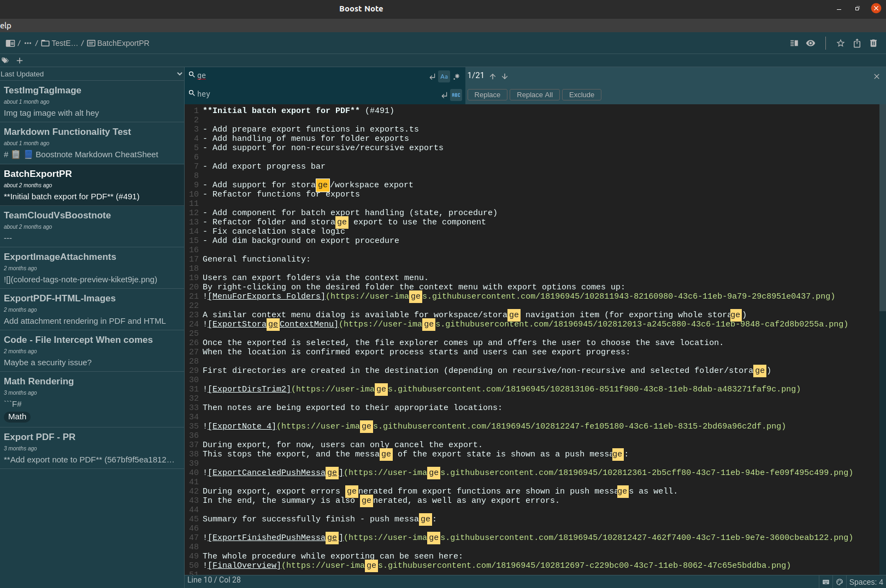Click the tag icon below the breadcrumb
The height and width of the screenshot is (588, 886).
click(5, 61)
